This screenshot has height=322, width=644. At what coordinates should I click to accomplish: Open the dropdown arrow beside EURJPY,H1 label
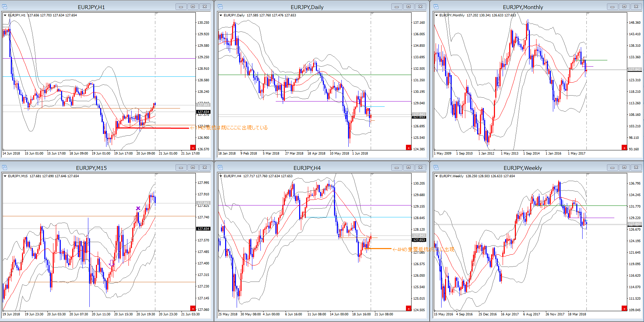pos(5,15)
